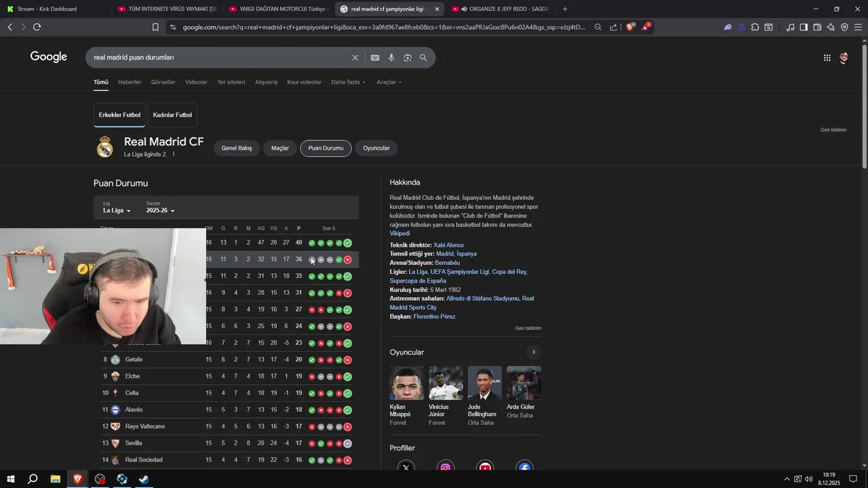The width and height of the screenshot is (868, 488).
Task: Search by image with the Lens icon
Action: 408,58
